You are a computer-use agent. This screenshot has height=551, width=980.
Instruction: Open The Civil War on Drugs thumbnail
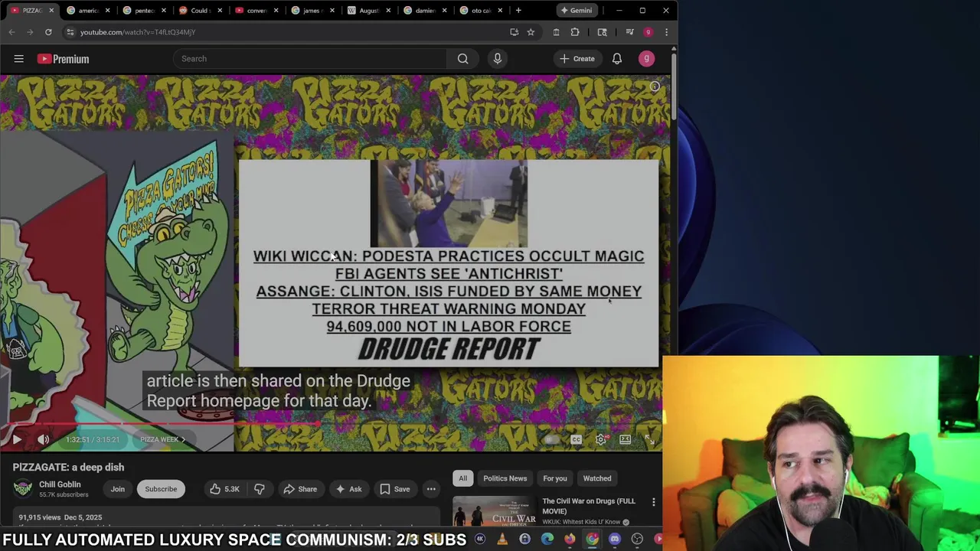pyautogui.click(x=494, y=511)
